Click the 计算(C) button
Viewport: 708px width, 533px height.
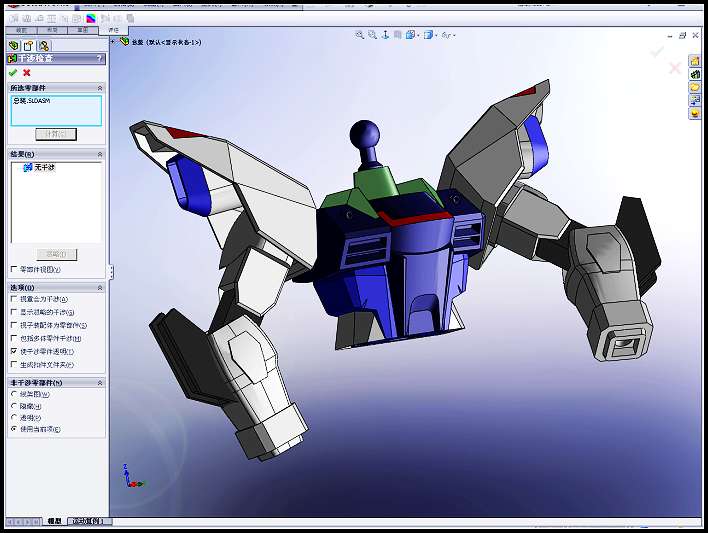click(x=56, y=134)
